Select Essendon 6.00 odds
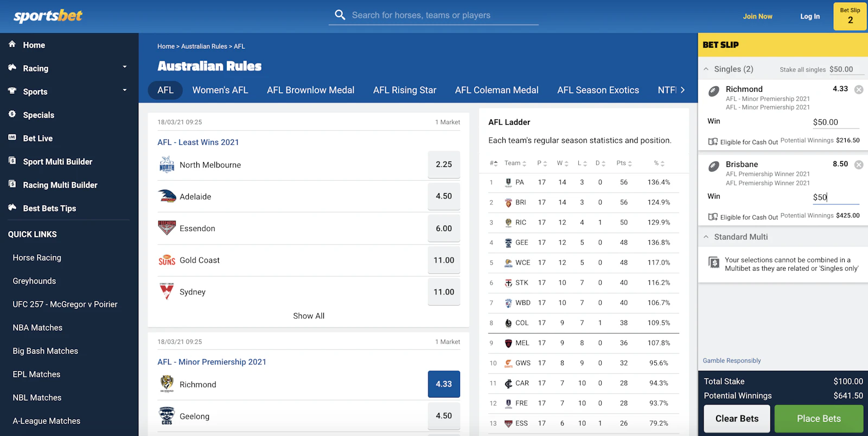 pyautogui.click(x=444, y=228)
